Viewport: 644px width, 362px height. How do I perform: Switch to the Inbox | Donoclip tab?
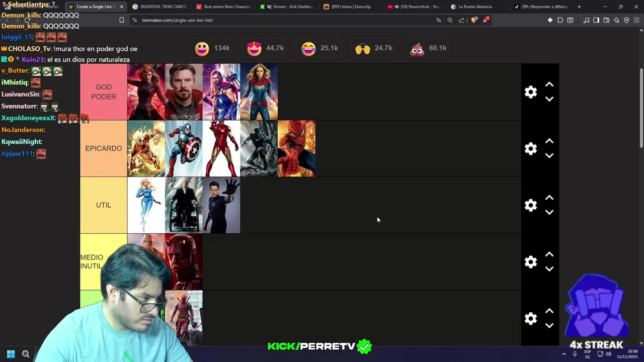pyautogui.click(x=351, y=7)
